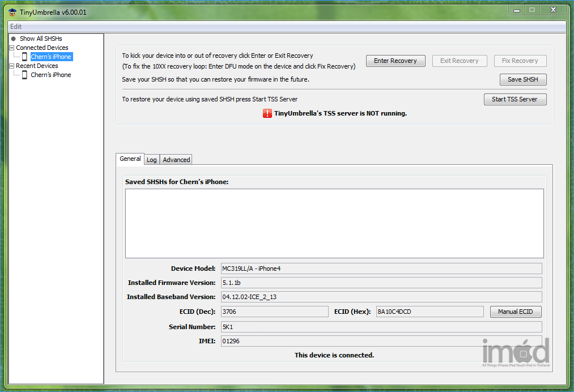Click the Serial Number field
The width and height of the screenshot is (574, 392).
[381, 327]
